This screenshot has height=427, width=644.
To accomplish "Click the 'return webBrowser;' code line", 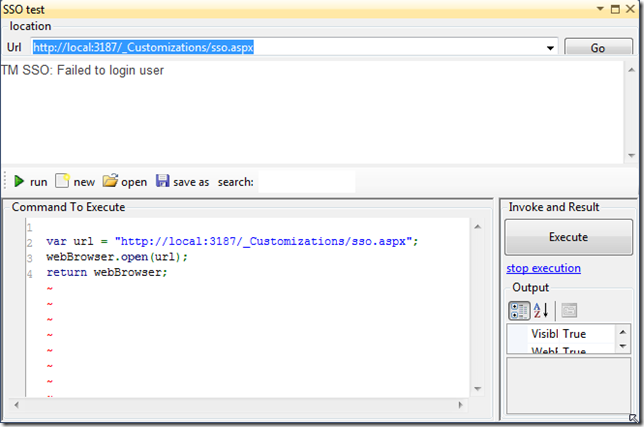I will [107, 273].
